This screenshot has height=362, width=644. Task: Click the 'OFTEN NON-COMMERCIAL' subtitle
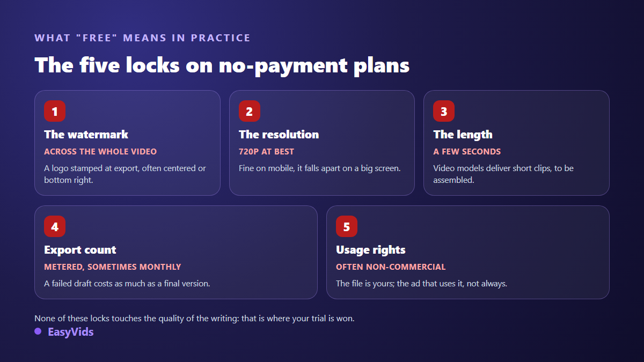391,267
